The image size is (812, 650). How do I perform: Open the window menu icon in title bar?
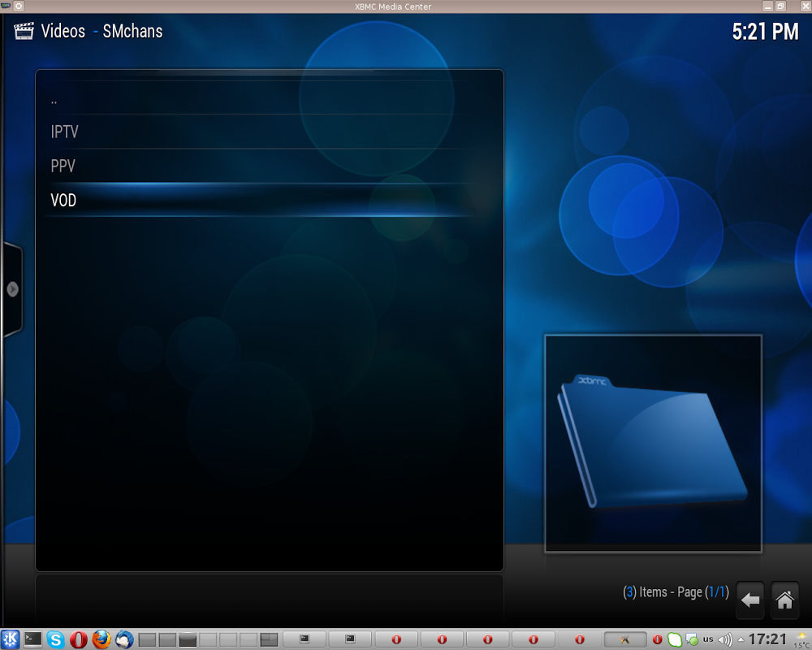click(x=6, y=6)
